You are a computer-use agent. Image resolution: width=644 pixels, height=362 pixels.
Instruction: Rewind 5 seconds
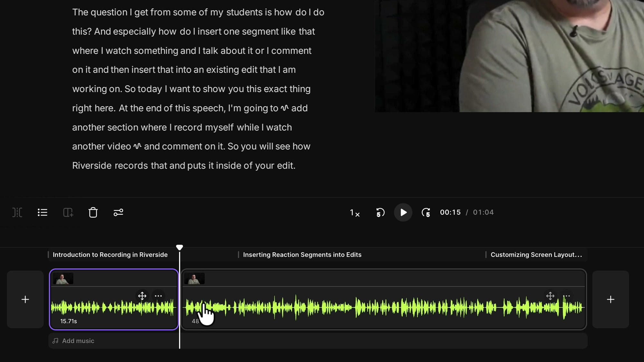(x=380, y=212)
